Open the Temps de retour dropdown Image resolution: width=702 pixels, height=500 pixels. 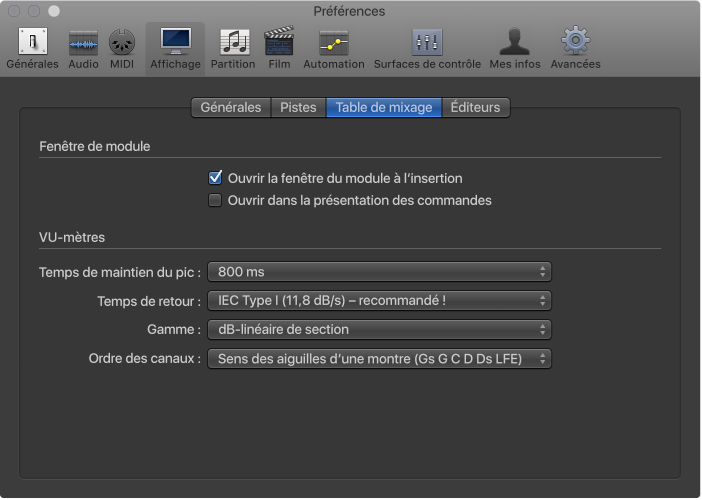(x=380, y=300)
